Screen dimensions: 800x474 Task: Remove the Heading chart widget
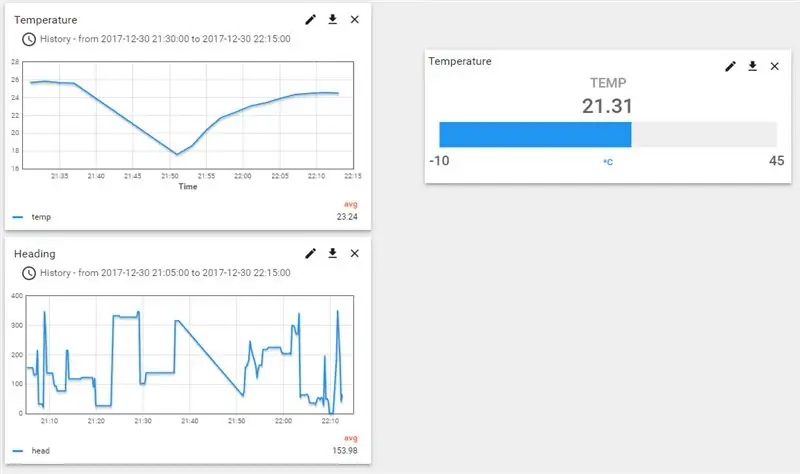(x=355, y=254)
